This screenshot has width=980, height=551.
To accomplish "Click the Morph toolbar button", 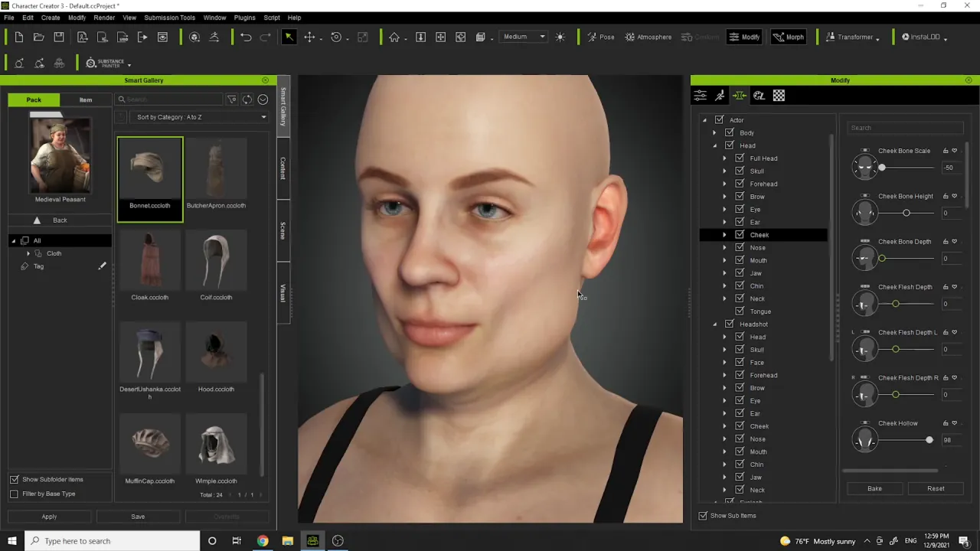I will (789, 37).
